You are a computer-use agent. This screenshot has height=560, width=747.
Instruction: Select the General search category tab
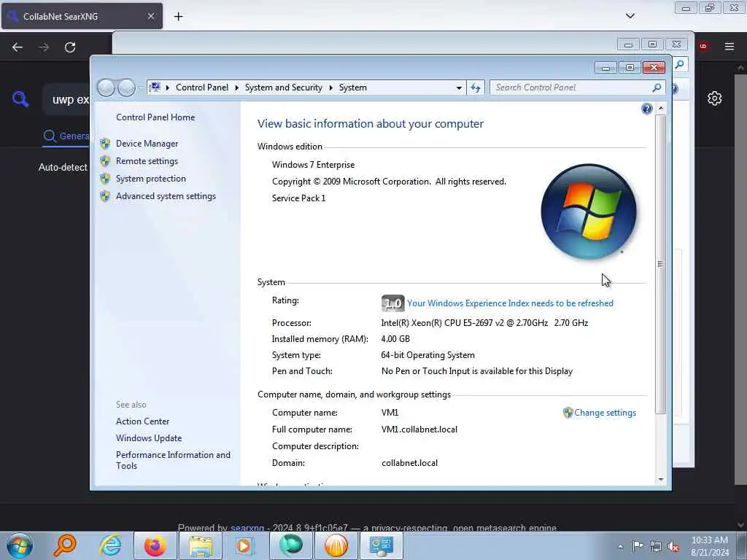(66, 136)
